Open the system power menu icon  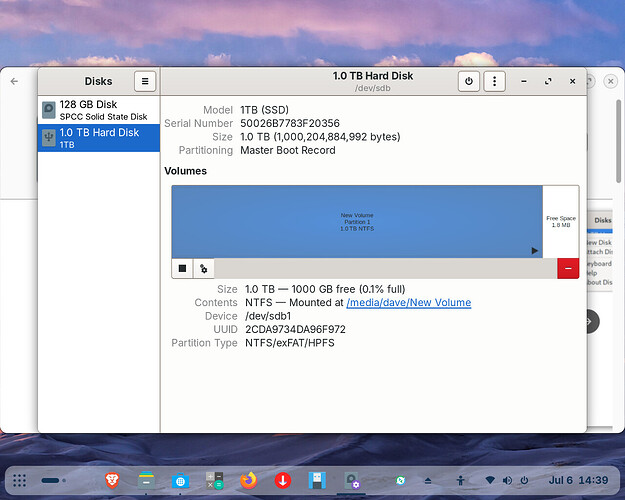coord(524,480)
